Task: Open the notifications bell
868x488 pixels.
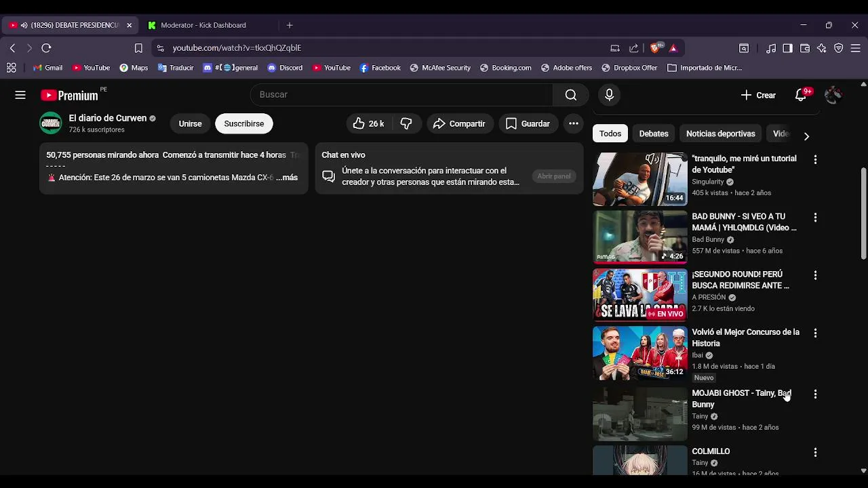Action: [x=801, y=95]
